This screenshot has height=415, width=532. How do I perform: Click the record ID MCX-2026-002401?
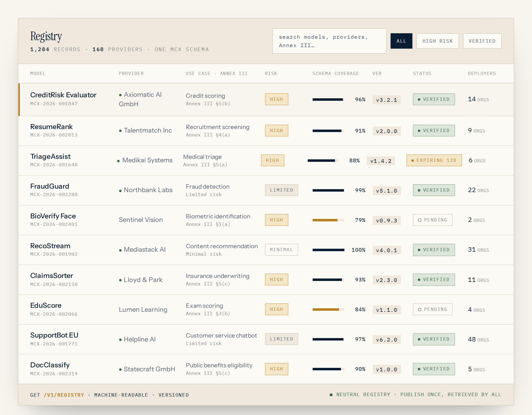point(54,224)
